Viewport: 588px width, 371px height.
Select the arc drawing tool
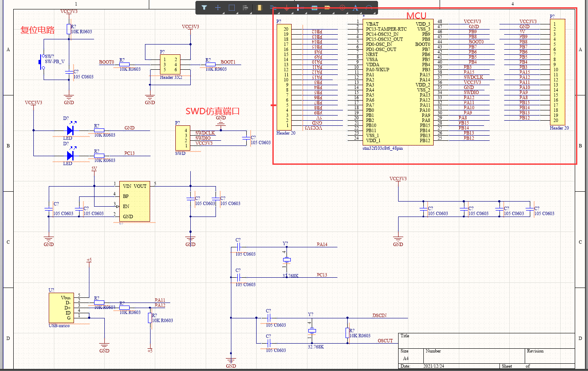[x=369, y=7]
